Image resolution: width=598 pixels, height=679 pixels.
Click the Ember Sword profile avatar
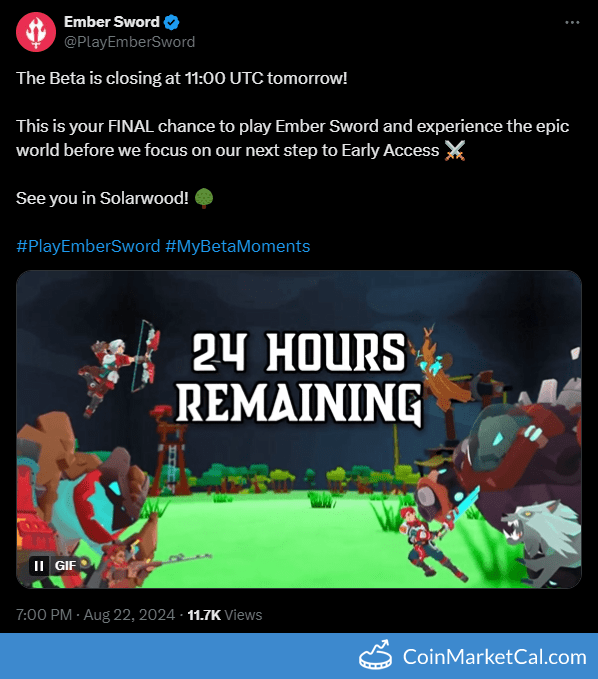[36, 32]
